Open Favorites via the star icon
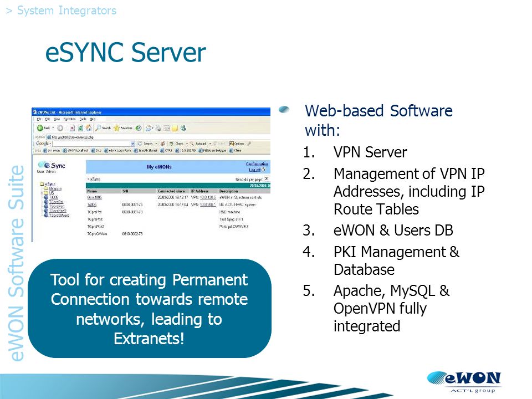The image size is (532, 399). (x=116, y=128)
